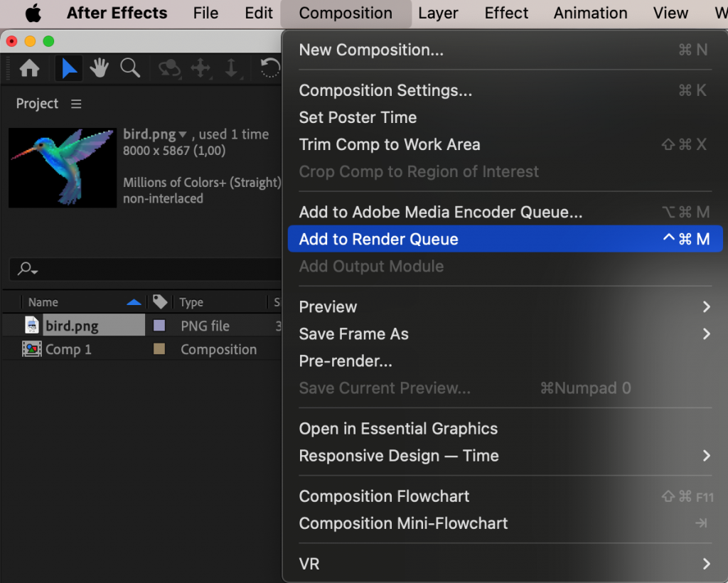Click the Home icon in the toolbar

pyautogui.click(x=28, y=68)
